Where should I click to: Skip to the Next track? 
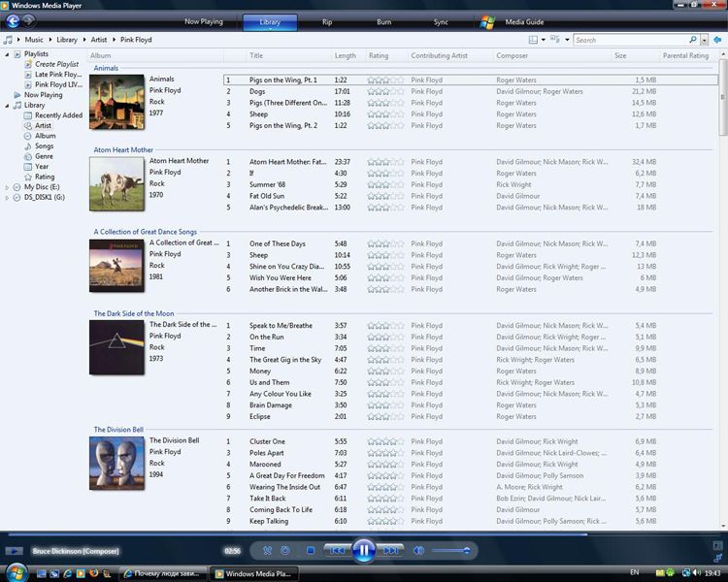coord(391,550)
